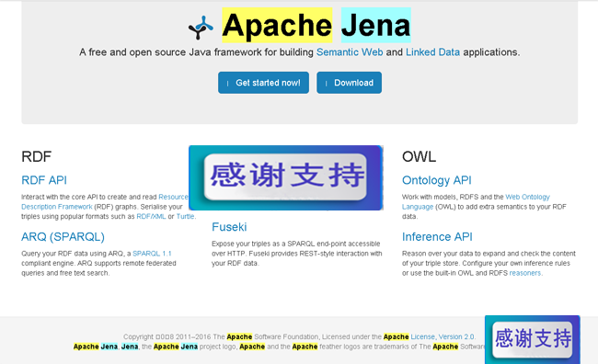
Task: Click the Apache Jena page title
Action: [x=316, y=25]
